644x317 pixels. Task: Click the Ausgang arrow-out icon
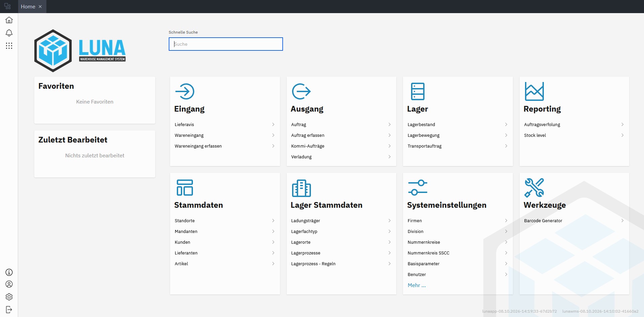tap(301, 91)
